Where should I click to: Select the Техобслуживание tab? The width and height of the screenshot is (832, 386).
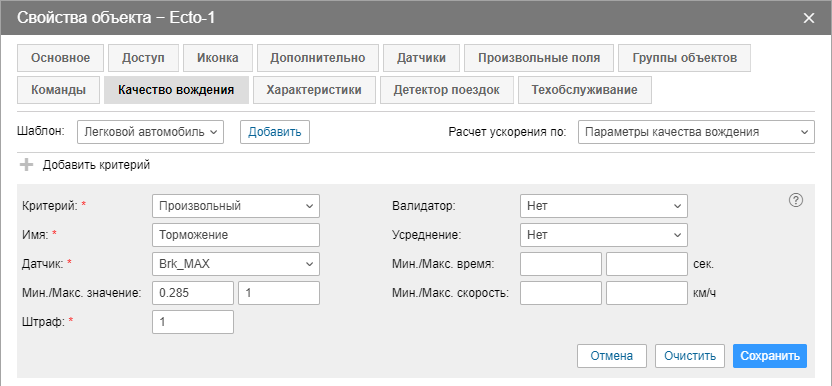585,90
